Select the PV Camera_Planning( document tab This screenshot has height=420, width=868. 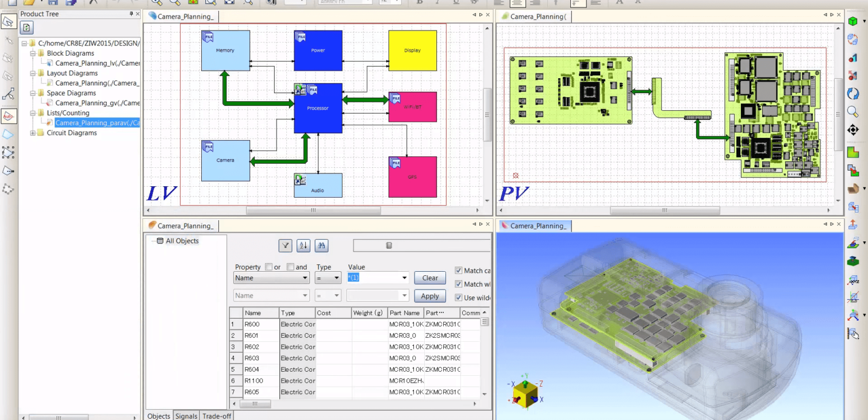(x=533, y=17)
